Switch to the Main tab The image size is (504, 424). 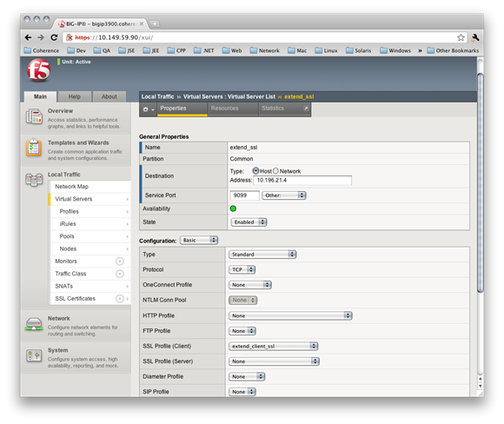[40, 96]
